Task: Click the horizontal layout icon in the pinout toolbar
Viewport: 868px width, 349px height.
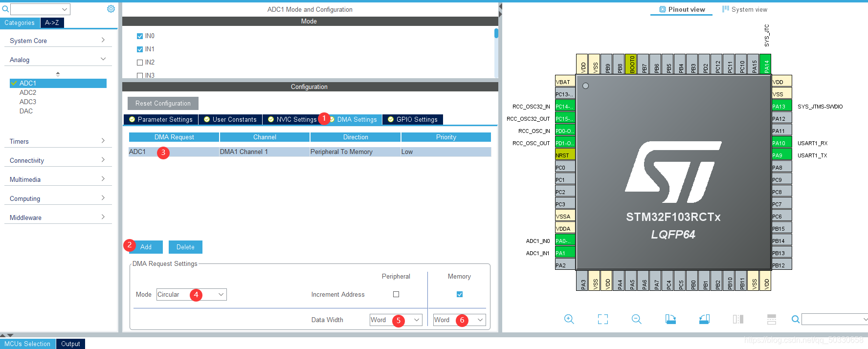Action: [x=772, y=319]
